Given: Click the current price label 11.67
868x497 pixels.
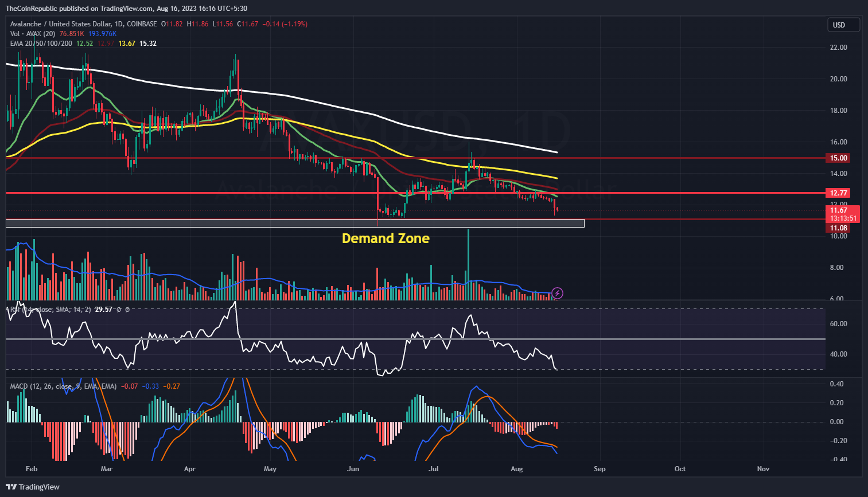Looking at the screenshot, I should click(839, 210).
